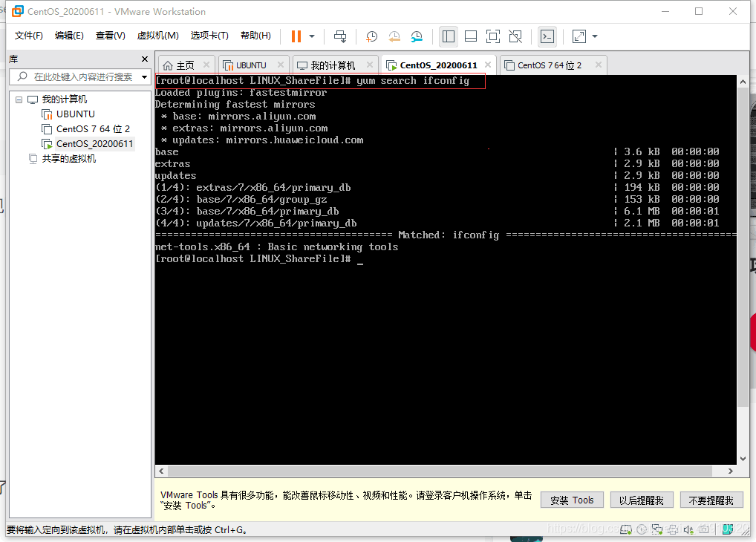Click scroll up arrow of console scrollbar
Screen dimensions: 756x542
tap(743, 82)
